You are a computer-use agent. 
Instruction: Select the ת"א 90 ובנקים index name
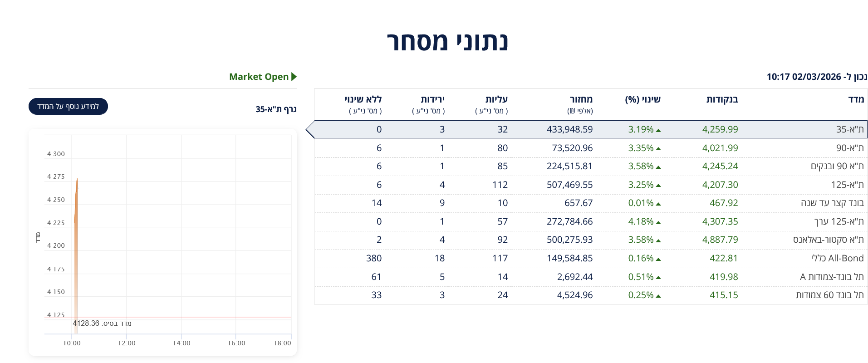(837, 166)
